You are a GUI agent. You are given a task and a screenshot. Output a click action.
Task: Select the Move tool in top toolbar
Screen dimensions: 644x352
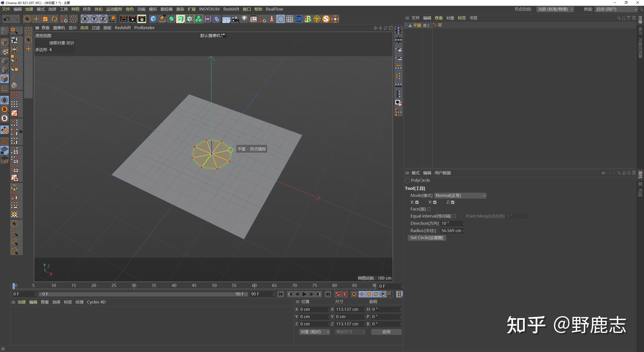[36, 19]
